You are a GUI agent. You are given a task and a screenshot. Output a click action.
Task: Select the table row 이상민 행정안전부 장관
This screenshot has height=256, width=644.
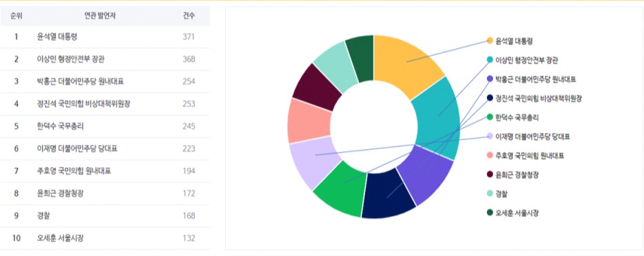[x=105, y=59]
